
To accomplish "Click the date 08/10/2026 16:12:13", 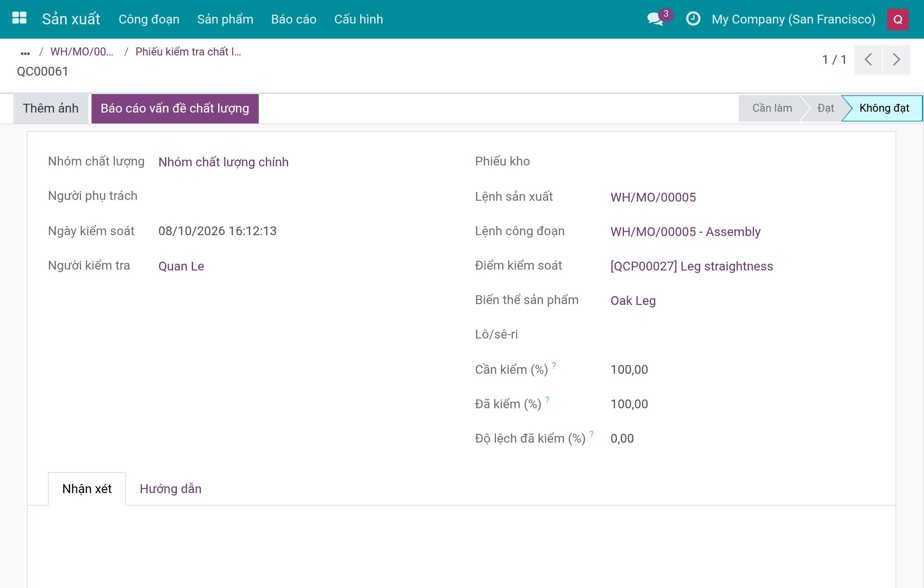I will coord(217,231).
